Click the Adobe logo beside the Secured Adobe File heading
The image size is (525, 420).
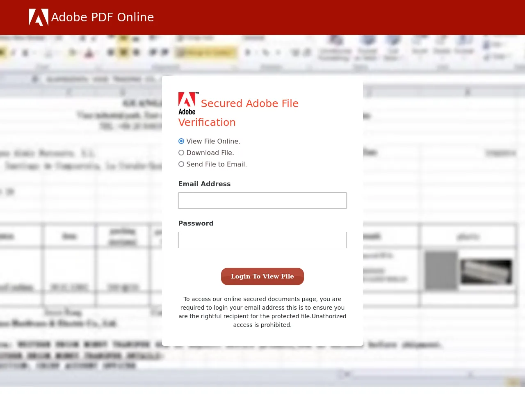point(189,103)
